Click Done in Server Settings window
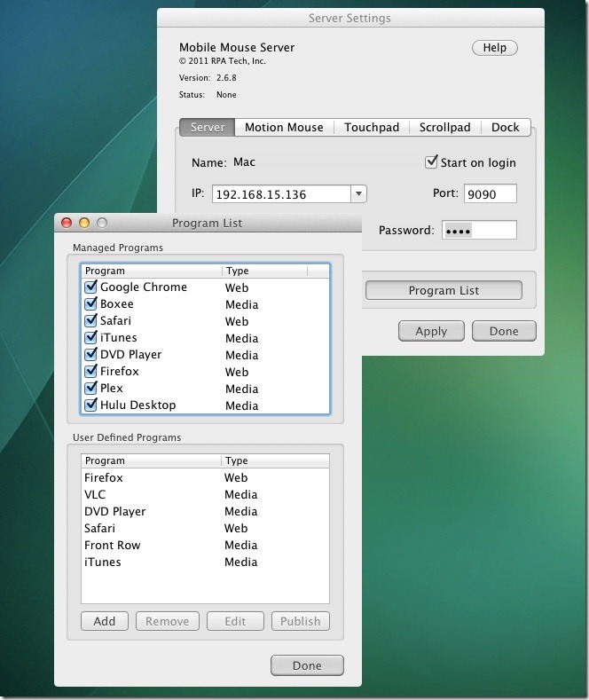This screenshot has height=700, width=589. [x=504, y=331]
